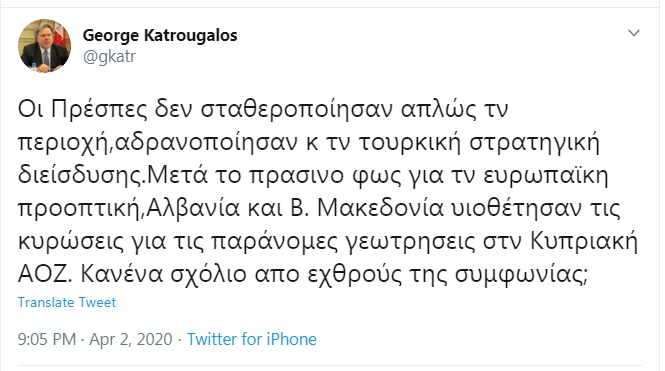665x371 pixels.
Task: Click the word κυρώσεις in the tweet
Action: [72, 242]
